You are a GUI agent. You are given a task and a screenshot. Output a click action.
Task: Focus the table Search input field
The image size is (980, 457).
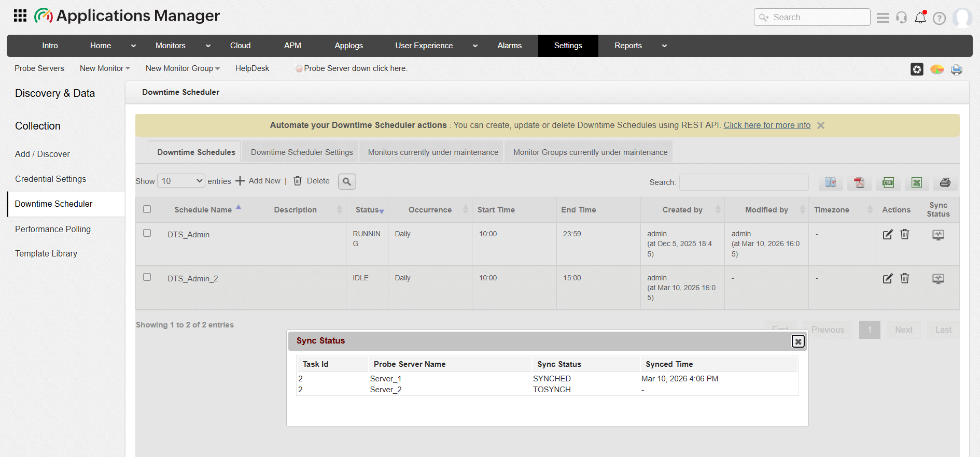744,182
